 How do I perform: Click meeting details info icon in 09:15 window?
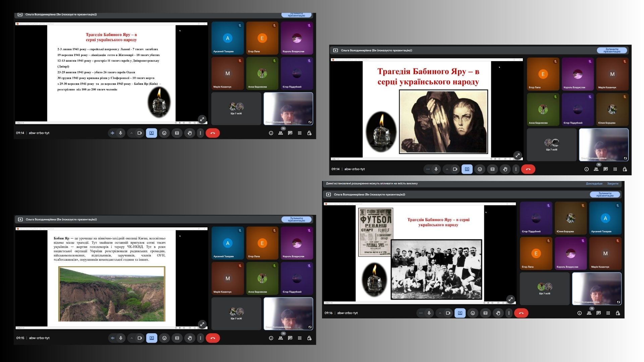(x=271, y=338)
